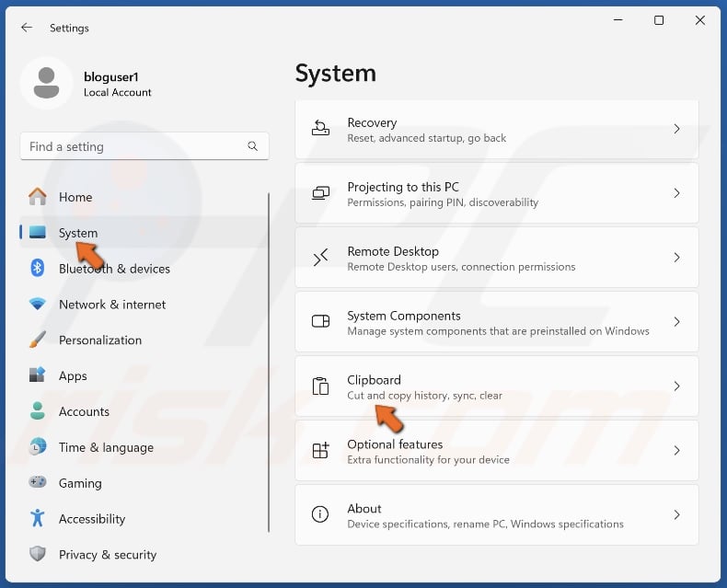Click the Time & language globe icon
Image resolution: width=727 pixels, height=588 pixels.
(x=38, y=446)
